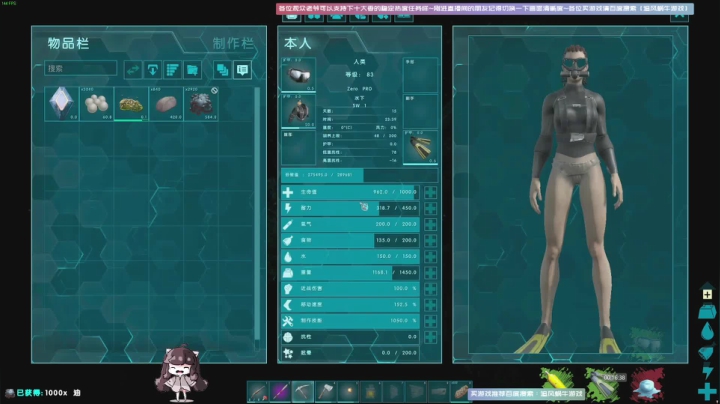Add a point to 氧气 oxygen stat
The height and width of the screenshot is (404, 720).
[430, 224]
